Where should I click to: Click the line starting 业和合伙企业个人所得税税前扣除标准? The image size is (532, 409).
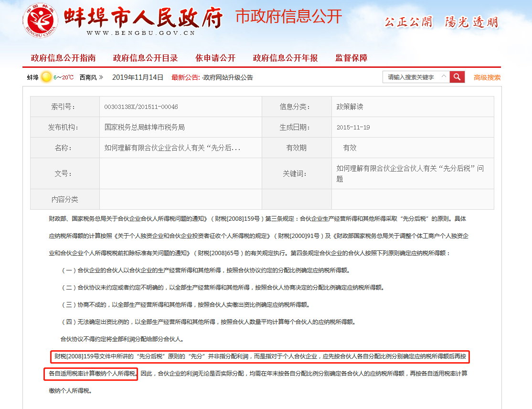[x=250, y=253]
